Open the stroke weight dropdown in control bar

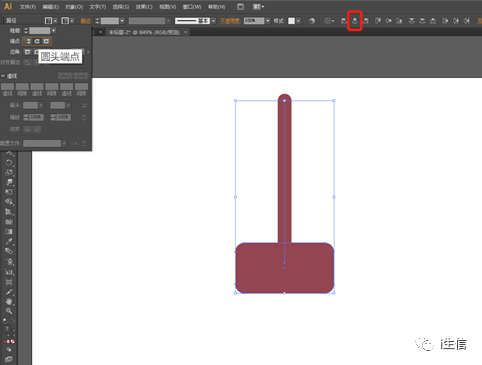pos(122,21)
